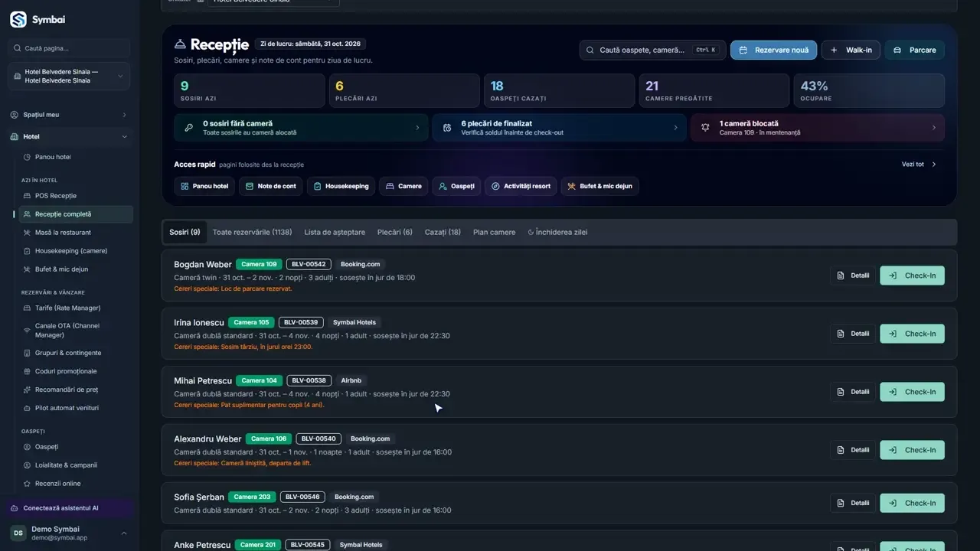Viewport: 980px width, 551px height.
Task: Expand the Hotel Belvedere Sinaia selector
Action: click(x=69, y=76)
